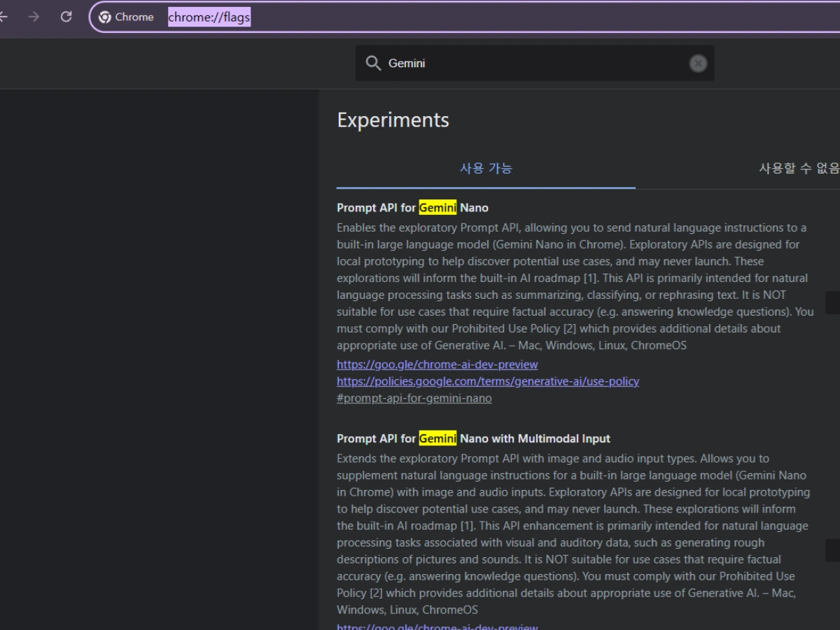840x630 pixels.
Task: Open dropdown for Prompt API for Gemini Nano
Action: click(832, 302)
